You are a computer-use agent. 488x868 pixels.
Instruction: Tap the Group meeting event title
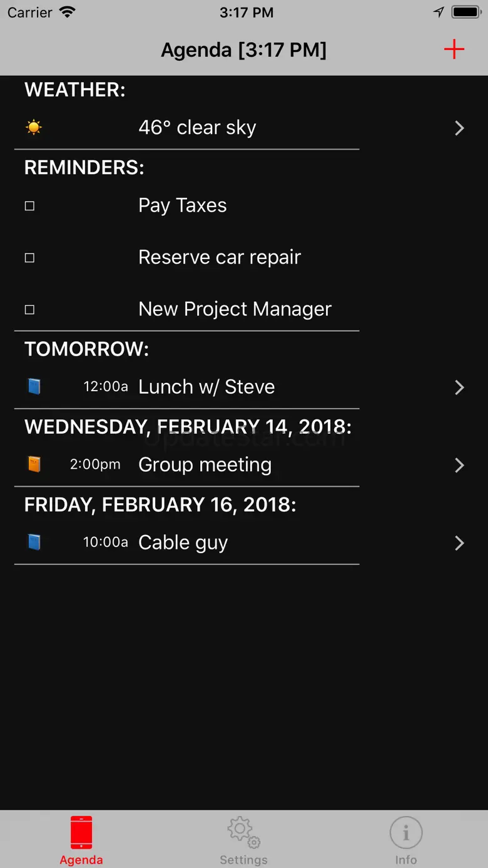pyautogui.click(x=205, y=464)
